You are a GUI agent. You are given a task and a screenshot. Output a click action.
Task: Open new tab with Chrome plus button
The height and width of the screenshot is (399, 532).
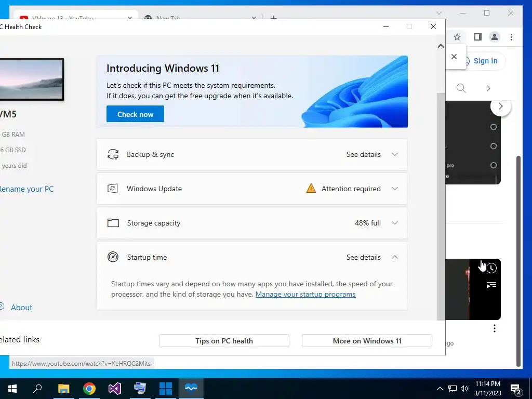pos(273,17)
